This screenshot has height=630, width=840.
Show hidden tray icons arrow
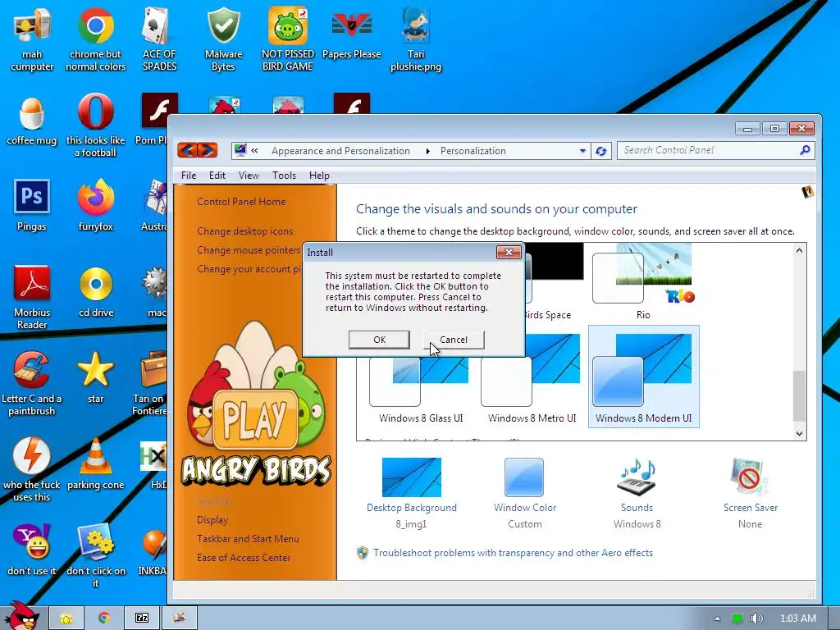click(x=717, y=619)
